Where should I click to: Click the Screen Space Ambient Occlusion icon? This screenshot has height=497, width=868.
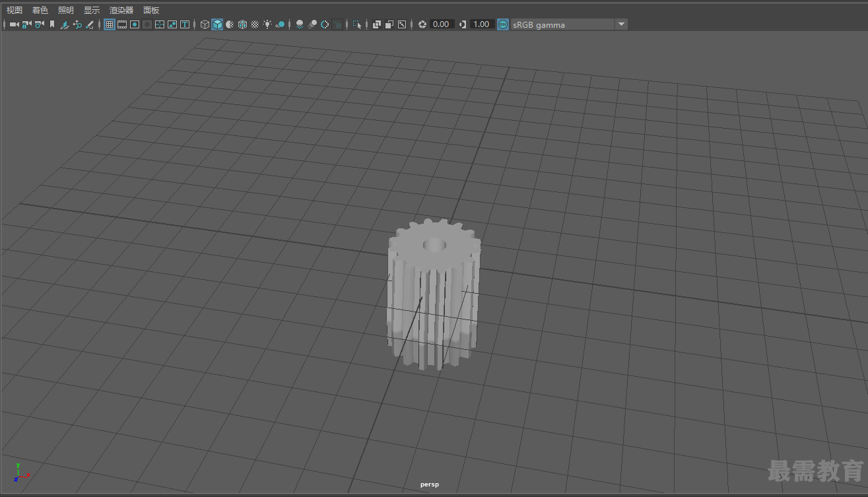(x=300, y=24)
